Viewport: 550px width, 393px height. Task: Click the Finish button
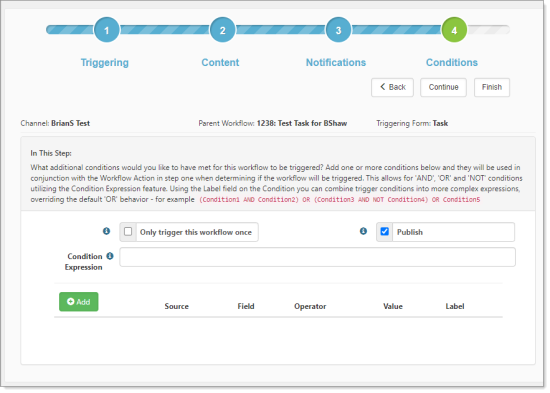coord(492,87)
